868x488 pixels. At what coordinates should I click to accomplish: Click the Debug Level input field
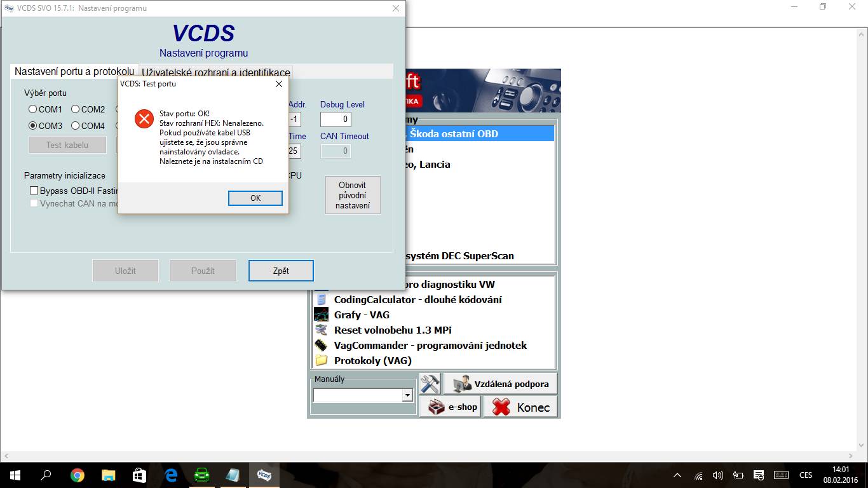336,119
